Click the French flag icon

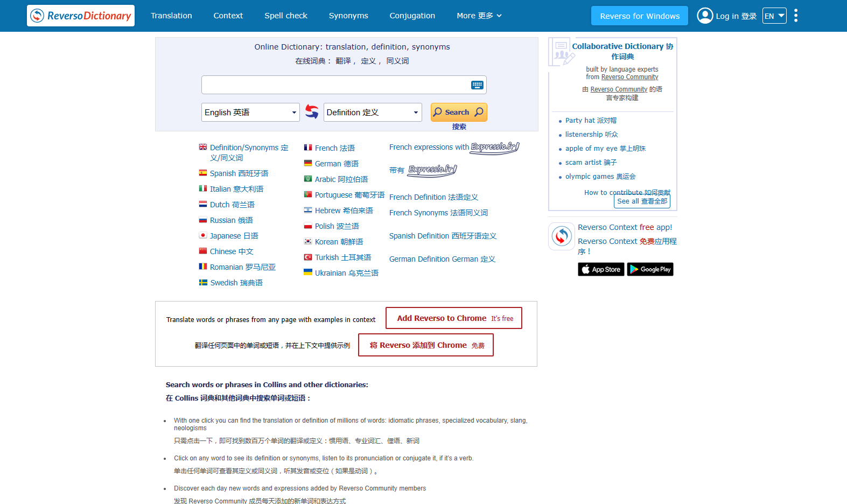pyautogui.click(x=308, y=148)
